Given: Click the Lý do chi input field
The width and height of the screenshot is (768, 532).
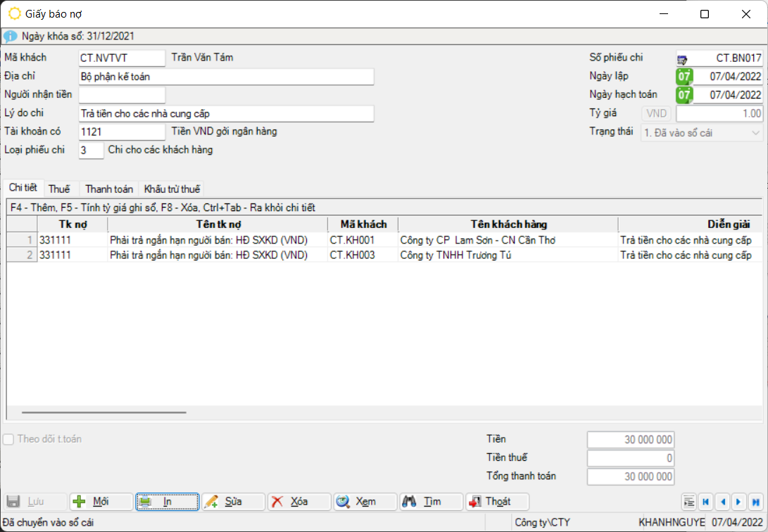Looking at the screenshot, I should pyautogui.click(x=225, y=114).
